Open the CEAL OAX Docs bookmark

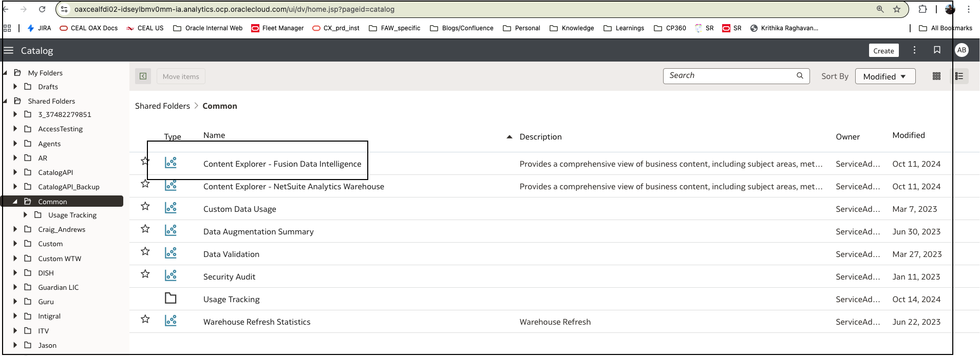(x=89, y=28)
